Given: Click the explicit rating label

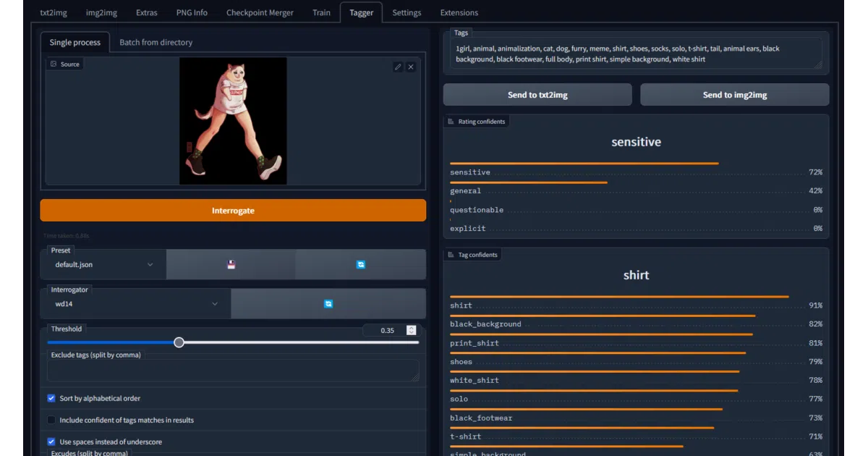Looking at the screenshot, I should pyautogui.click(x=468, y=229).
